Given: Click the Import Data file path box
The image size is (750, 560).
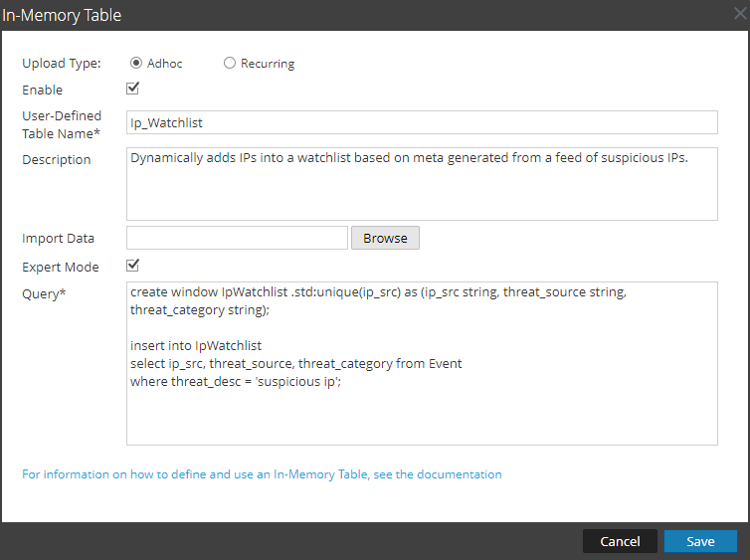Looking at the screenshot, I should pos(237,238).
